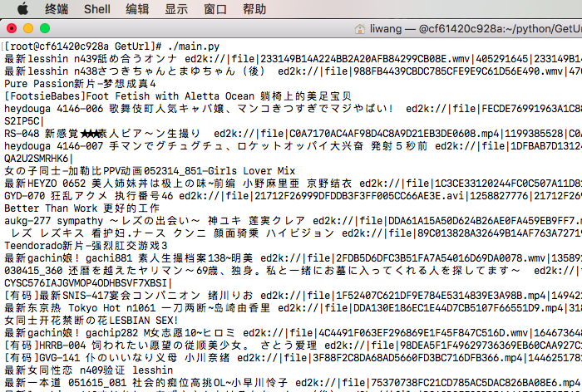Close the terminal window with red button

[x=12, y=28]
